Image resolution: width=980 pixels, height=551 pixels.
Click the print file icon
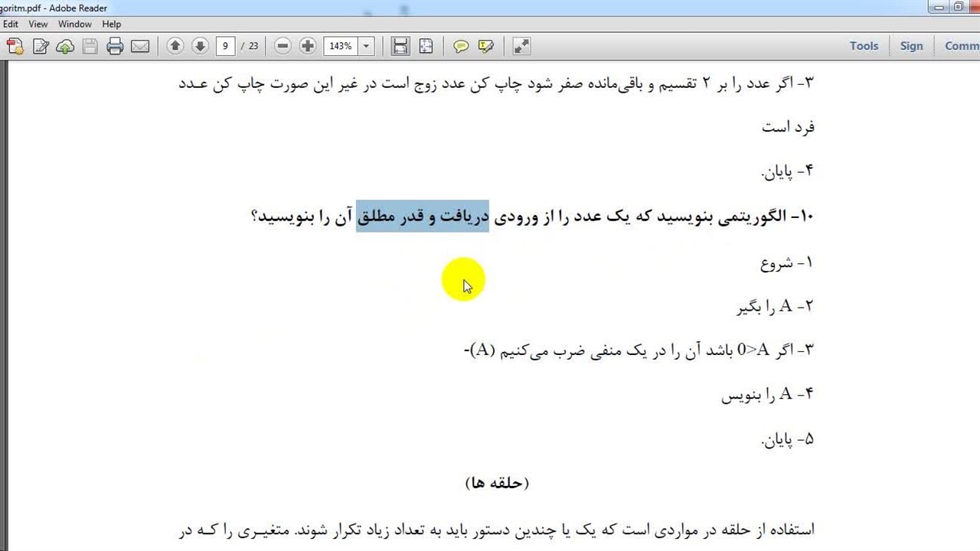point(115,47)
